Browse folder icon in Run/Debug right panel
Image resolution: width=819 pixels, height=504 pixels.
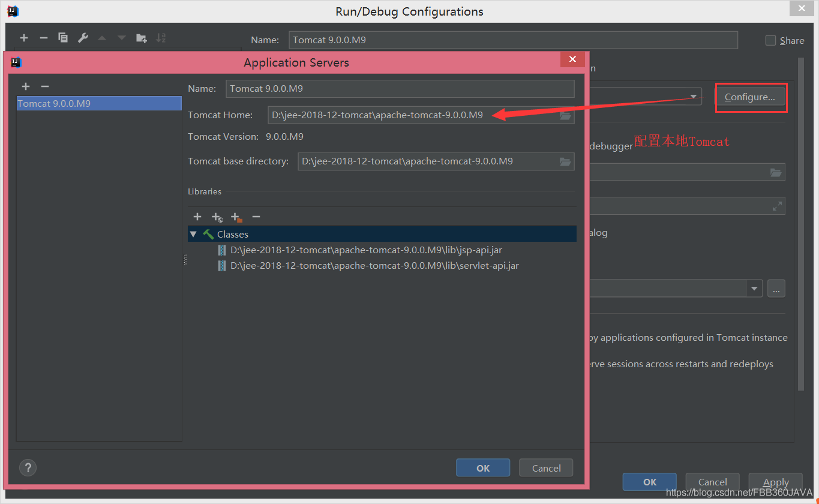click(776, 172)
